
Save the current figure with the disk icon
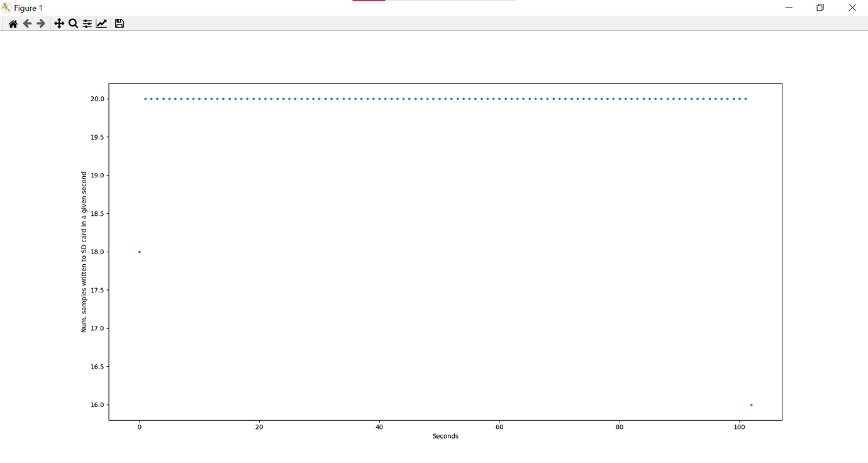[x=119, y=23]
